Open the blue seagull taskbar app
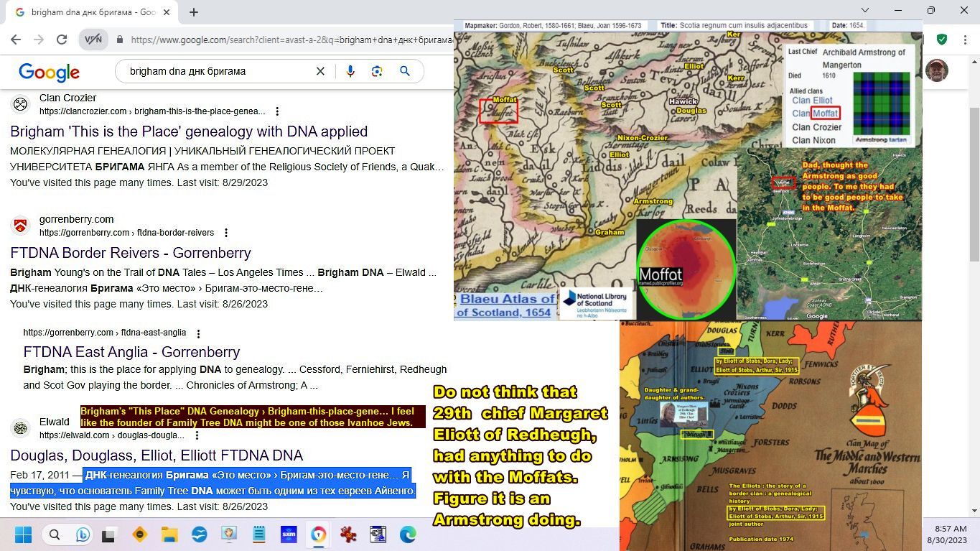This screenshot has width=980, height=551. click(199, 534)
